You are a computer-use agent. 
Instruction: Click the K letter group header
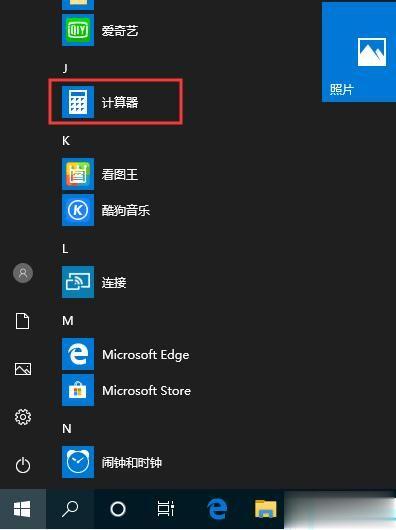[x=66, y=140]
